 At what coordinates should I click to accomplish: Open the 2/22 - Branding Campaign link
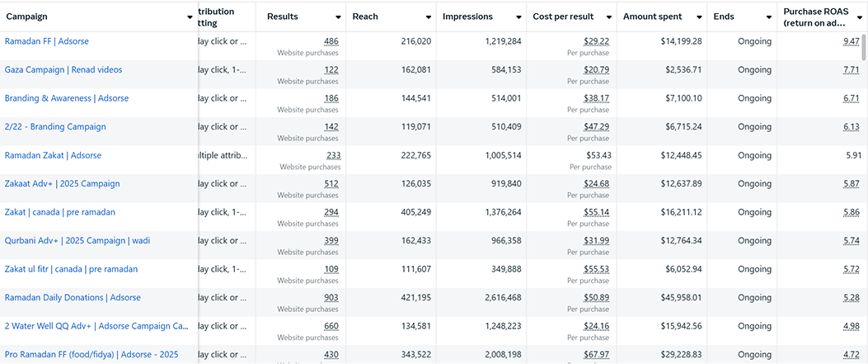[55, 127]
